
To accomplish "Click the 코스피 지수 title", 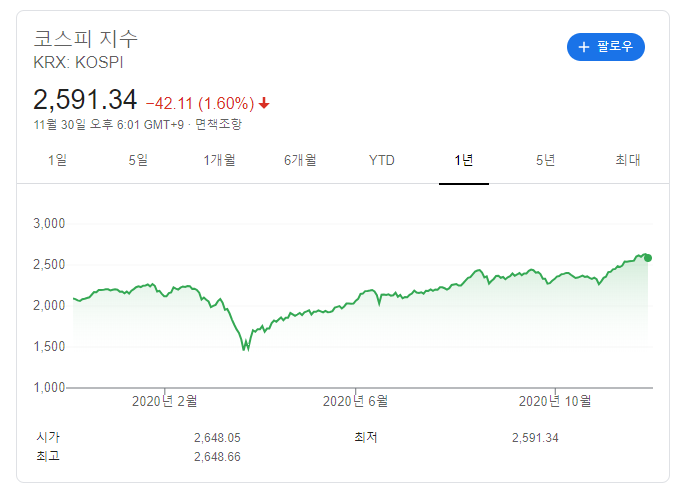I will click(86, 39).
